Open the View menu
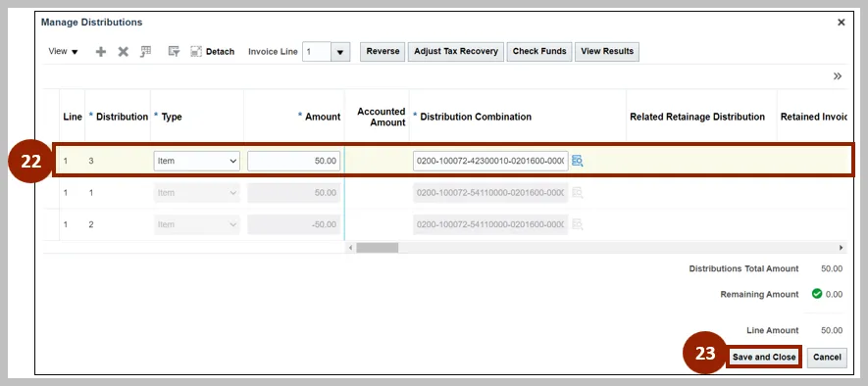868x386 pixels. (63, 51)
